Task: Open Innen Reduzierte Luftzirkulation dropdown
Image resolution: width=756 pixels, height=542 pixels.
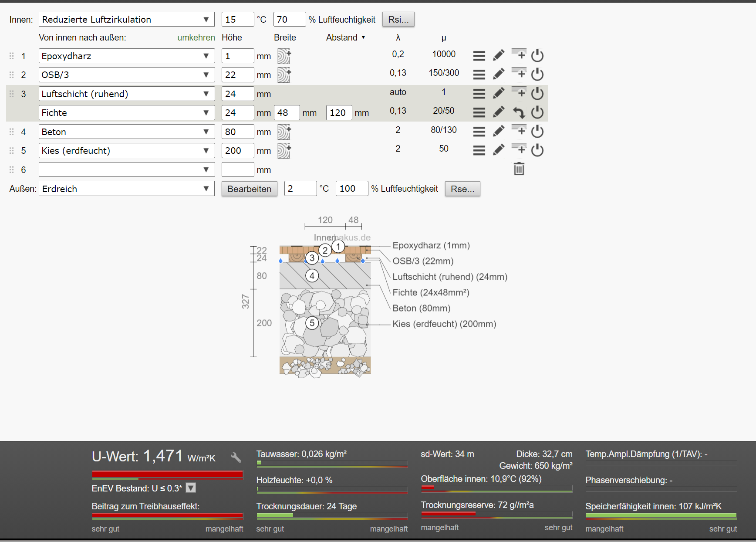Action: (x=127, y=19)
